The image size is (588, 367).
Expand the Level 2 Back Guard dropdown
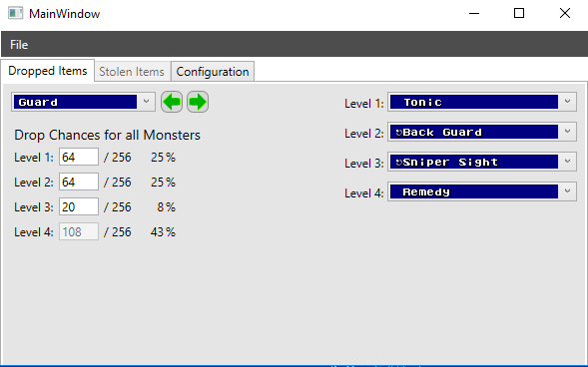click(x=567, y=132)
